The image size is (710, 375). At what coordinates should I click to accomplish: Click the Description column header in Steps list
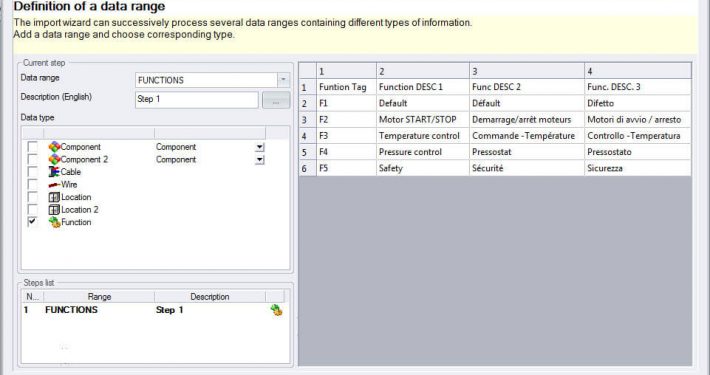click(210, 297)
